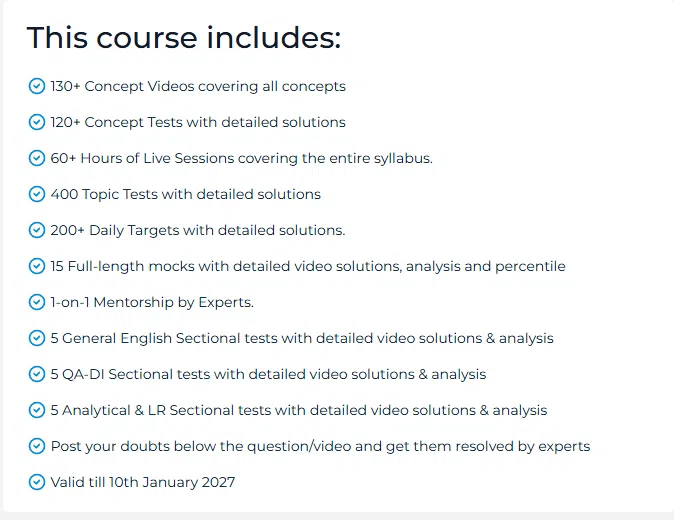
Task: Click 'Post your doubts below the question/video' text
Action: coord(320,447)
